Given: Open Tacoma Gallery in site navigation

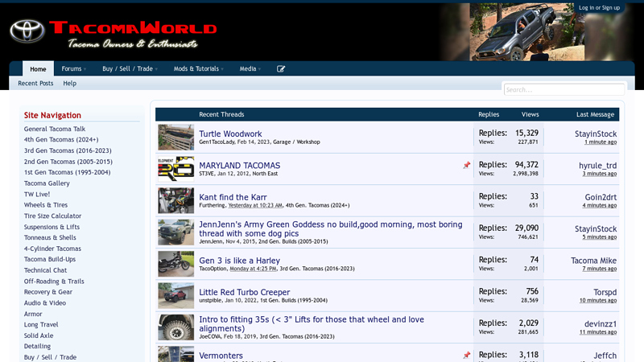Looking at the screenshot, I should pos(47,183).
